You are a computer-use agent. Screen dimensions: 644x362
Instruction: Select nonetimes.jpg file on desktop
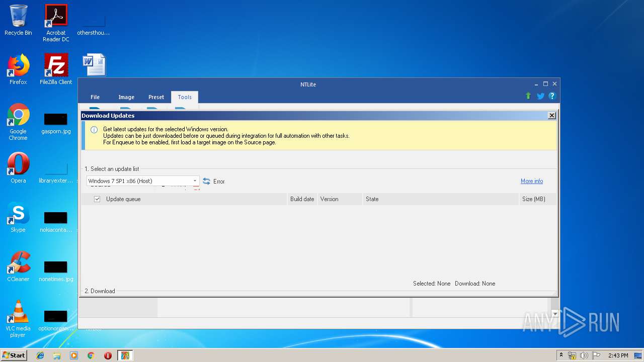(x=56, y=271)
